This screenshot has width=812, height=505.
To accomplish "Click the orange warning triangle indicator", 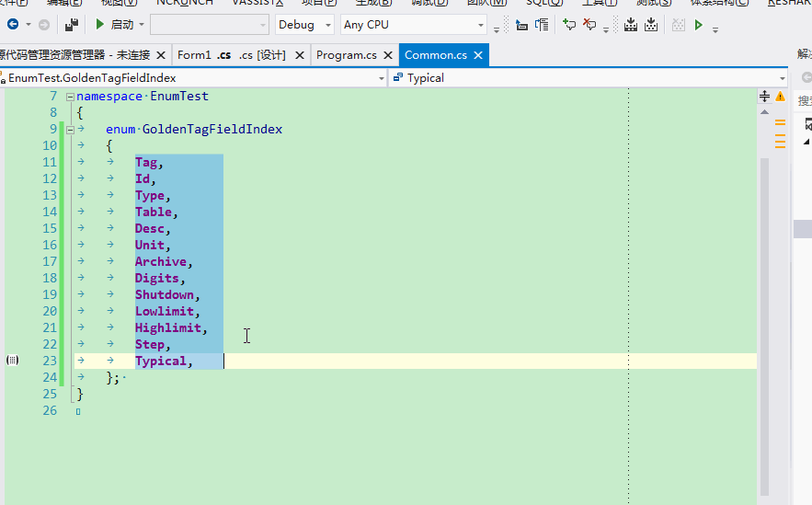I will 780,97.
